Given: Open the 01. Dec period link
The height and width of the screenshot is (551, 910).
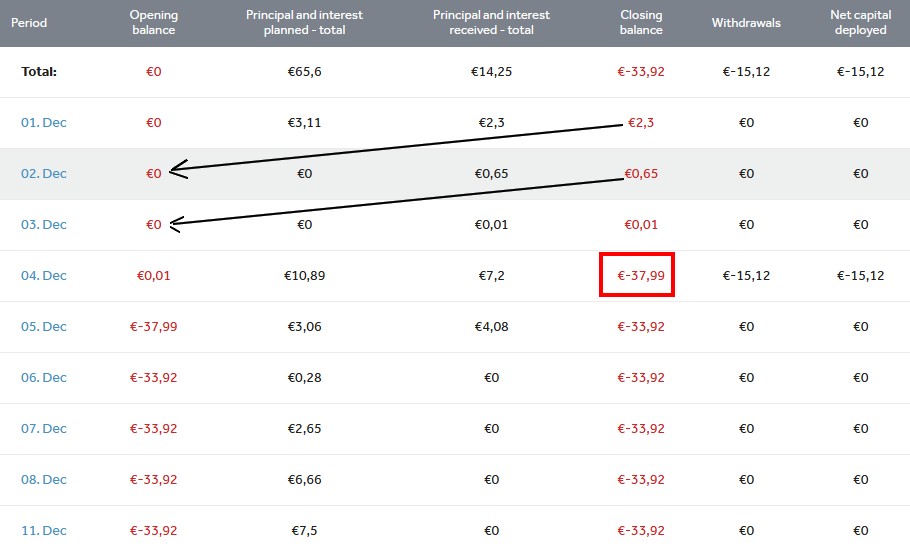Looking at the screenshot, I should click(x=44, y=123).
